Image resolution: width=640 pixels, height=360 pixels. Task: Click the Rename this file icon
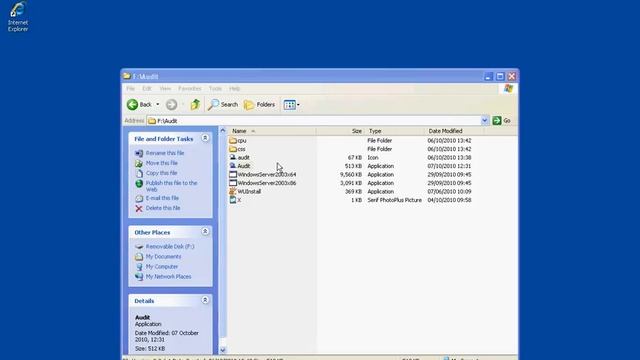coord(139,153)
